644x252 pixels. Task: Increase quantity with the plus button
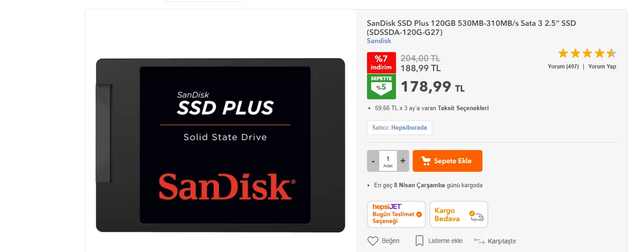tap(403, 161)
